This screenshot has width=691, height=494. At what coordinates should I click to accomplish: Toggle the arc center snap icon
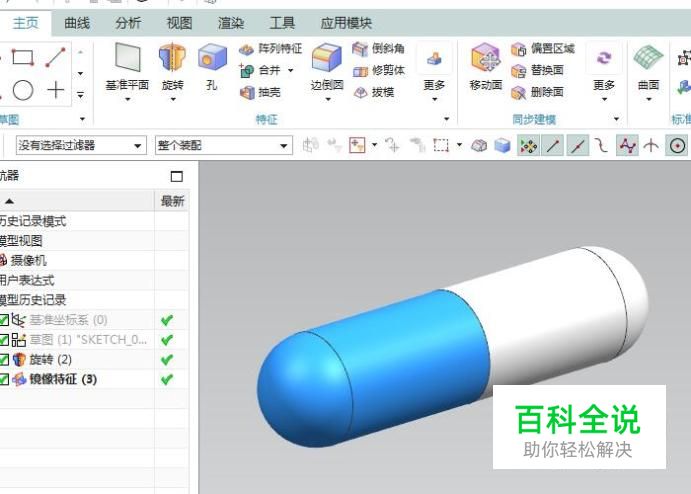click(677, 145)
